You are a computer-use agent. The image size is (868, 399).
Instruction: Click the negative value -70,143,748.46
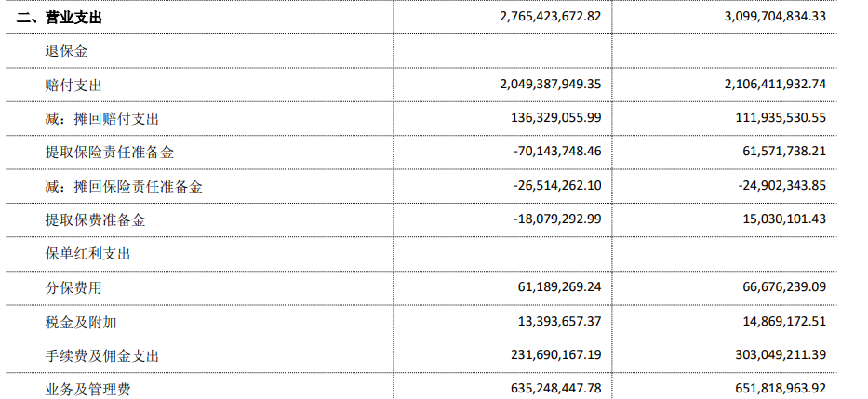tap(557, 151)
